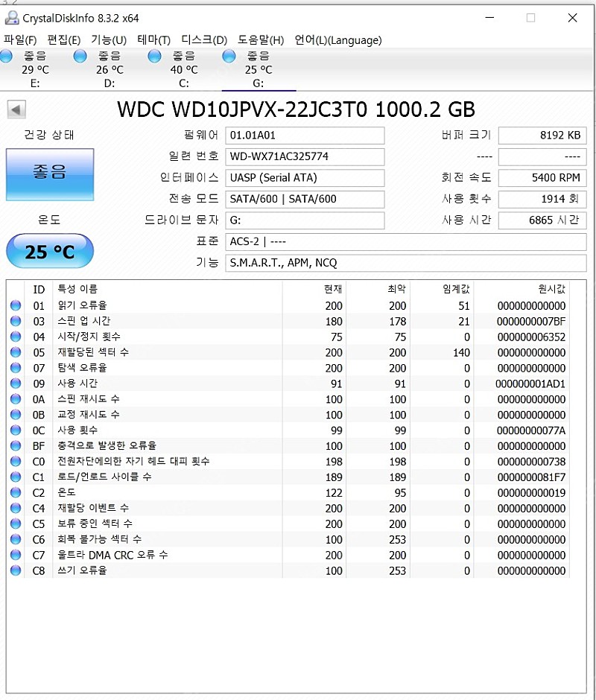Click status icon of row C7 울트라 DMA CRC
Image resolution: width=596 pixels, height=700 pixels.
click(x=16, y=555)
